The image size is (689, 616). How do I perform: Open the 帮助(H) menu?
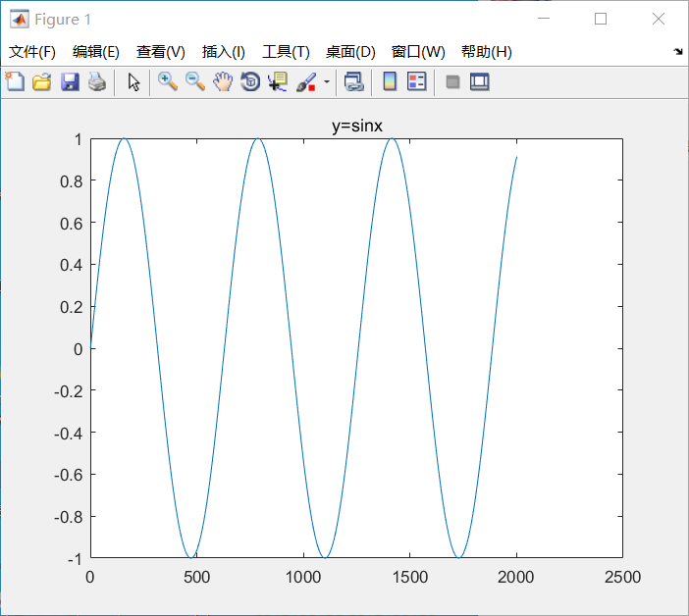coord(487,52)
